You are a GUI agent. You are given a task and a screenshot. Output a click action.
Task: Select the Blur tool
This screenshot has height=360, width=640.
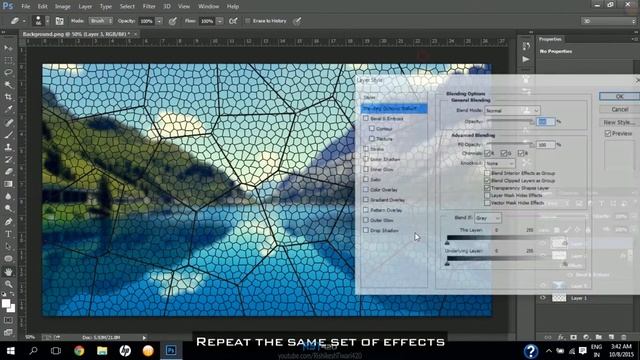click(x=8, y=196)
